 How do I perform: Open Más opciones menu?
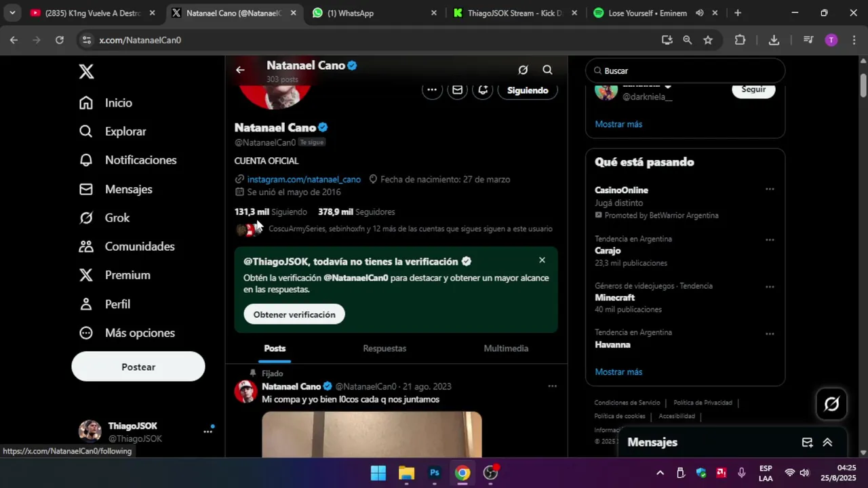click(126, 333)
